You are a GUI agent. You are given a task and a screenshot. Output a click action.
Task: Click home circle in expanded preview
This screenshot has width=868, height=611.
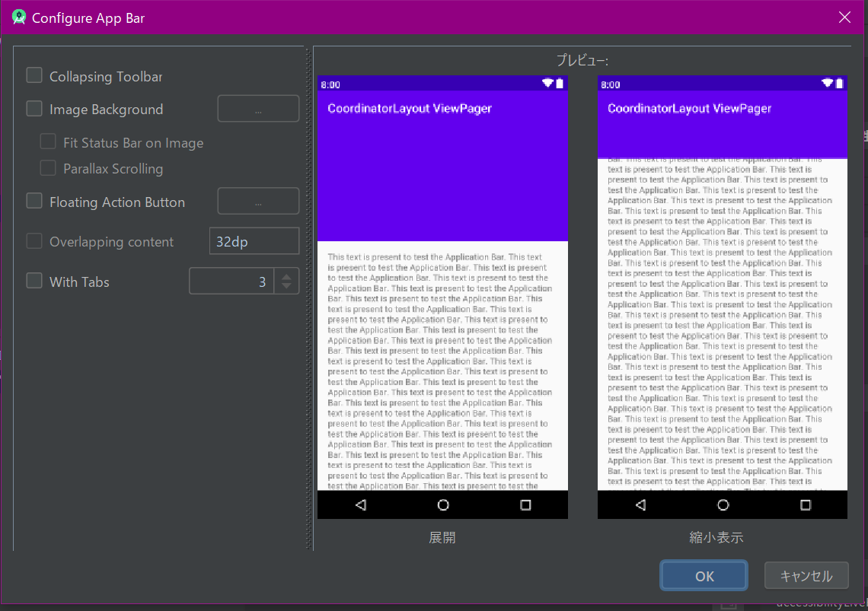443,504
